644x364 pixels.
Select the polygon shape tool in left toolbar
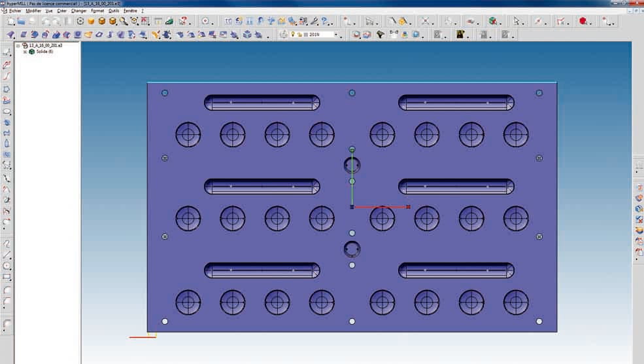coord(7,89)
